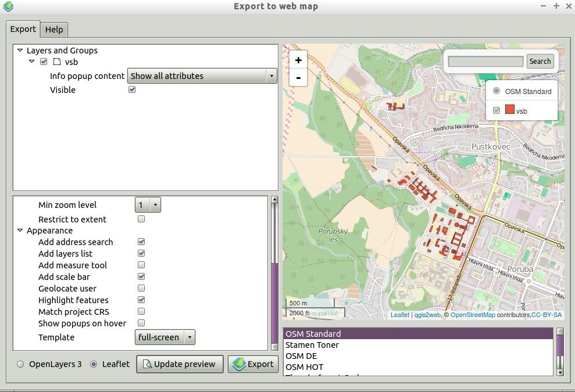Screen dimensions: 575x392
Task: Click the Min zoom level label
Action: tap(67, 205)
